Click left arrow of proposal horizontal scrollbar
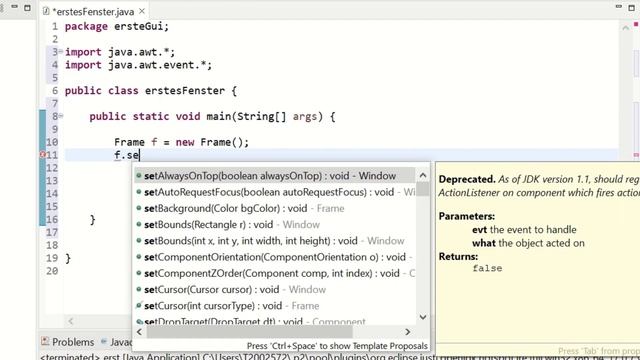Viewport: 640px width, 360px height. (x=139, y=332)
